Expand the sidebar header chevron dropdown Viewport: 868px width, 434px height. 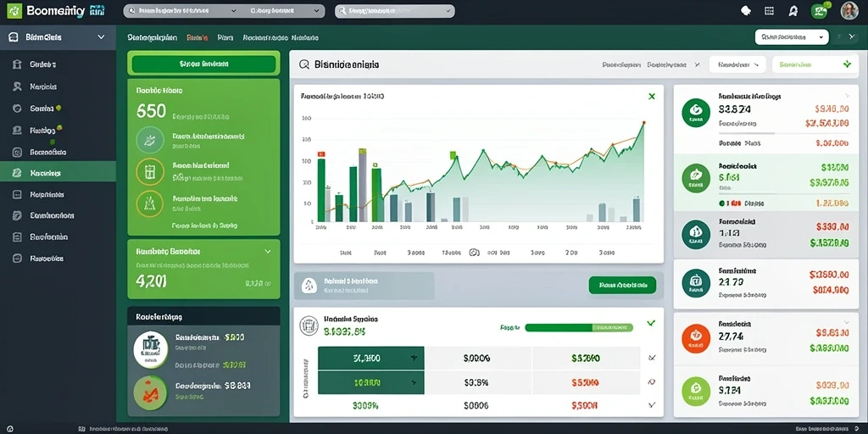click(x=101, y=37)
